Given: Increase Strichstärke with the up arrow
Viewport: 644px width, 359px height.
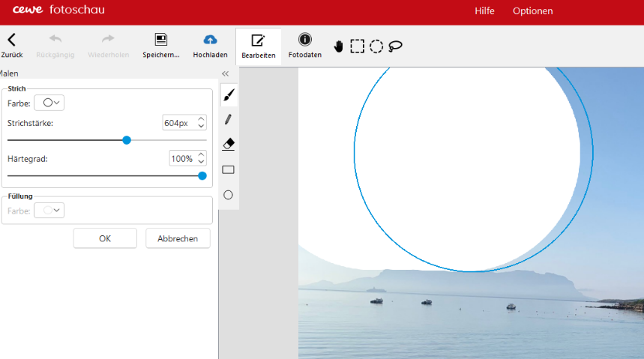Looking at the screenshot, I should click(x=201, y=119).
